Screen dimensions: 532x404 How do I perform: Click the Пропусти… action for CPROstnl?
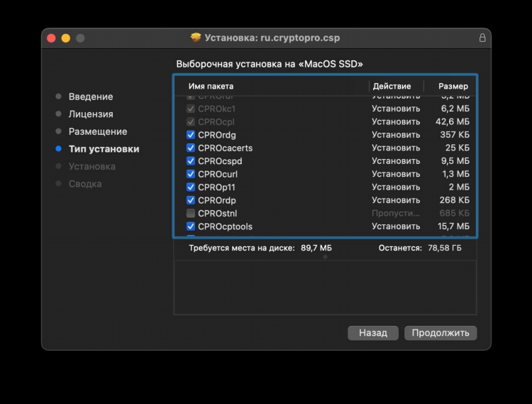(x=396, y=213)
